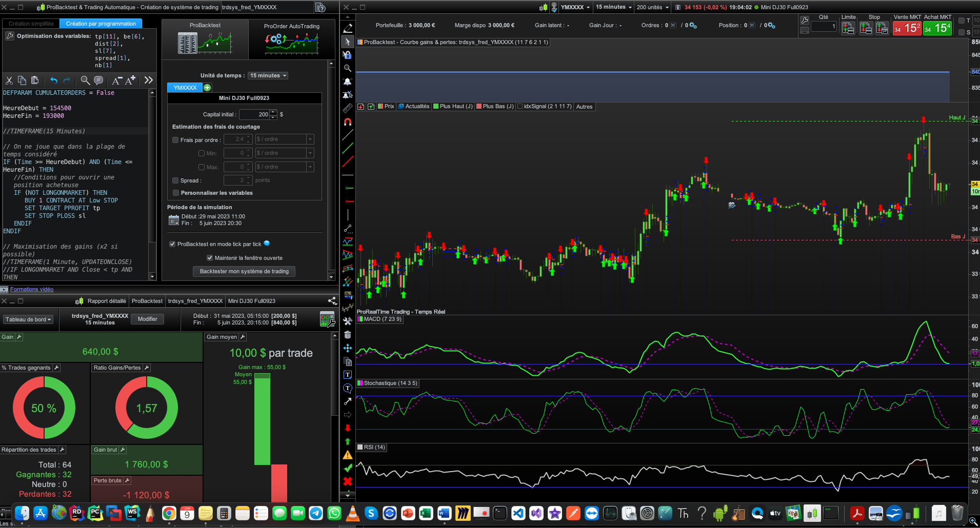Open the magnifier search icon in code editor

click(85, 80)
